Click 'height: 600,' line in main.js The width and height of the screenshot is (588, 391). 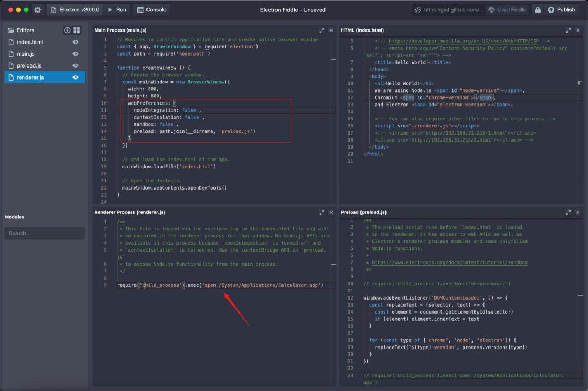point(144,96)
